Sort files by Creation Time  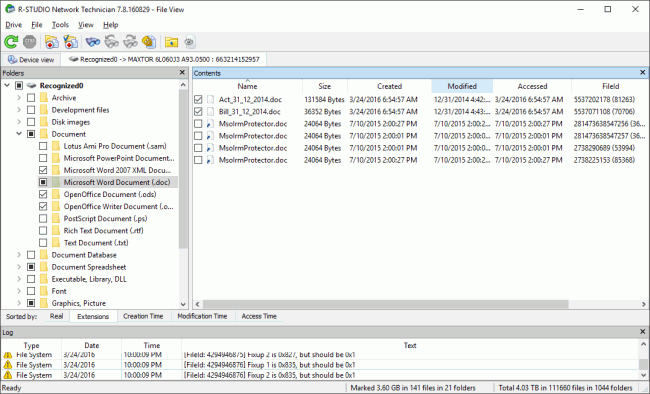pos(143,316)
